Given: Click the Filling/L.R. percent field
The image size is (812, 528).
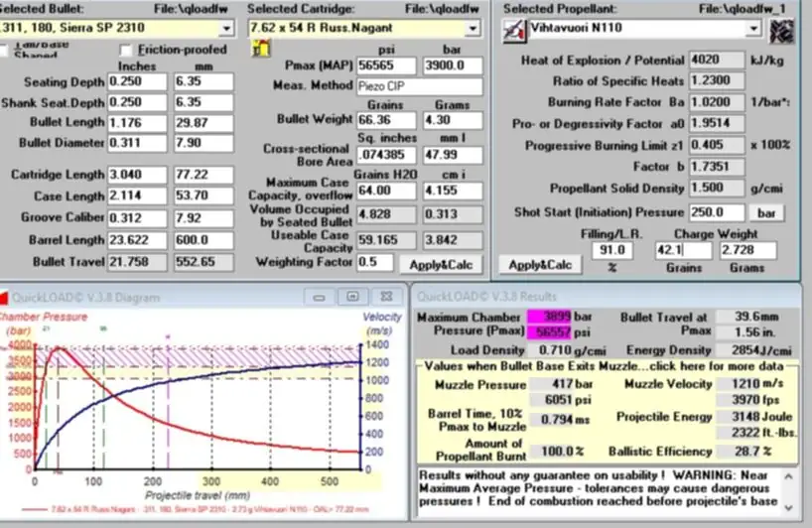Looking at the screenshot, I should [612, 250].
